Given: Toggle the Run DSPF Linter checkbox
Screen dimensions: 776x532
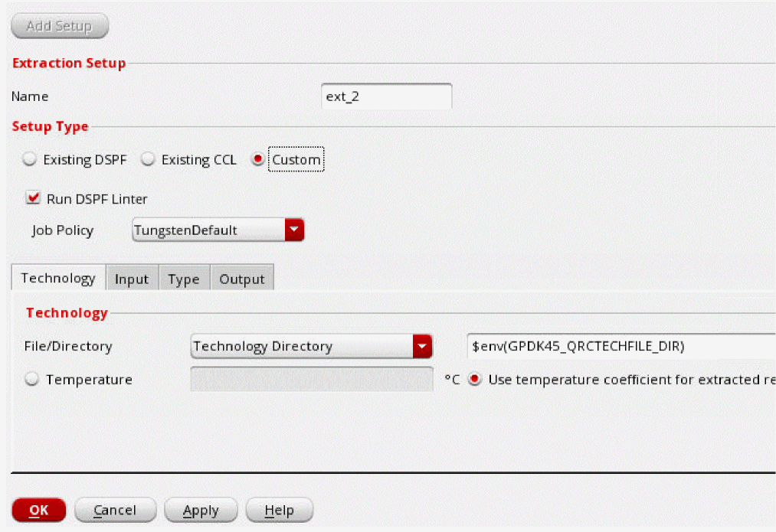Looking at the screenshot, I should tap(33, 198).
